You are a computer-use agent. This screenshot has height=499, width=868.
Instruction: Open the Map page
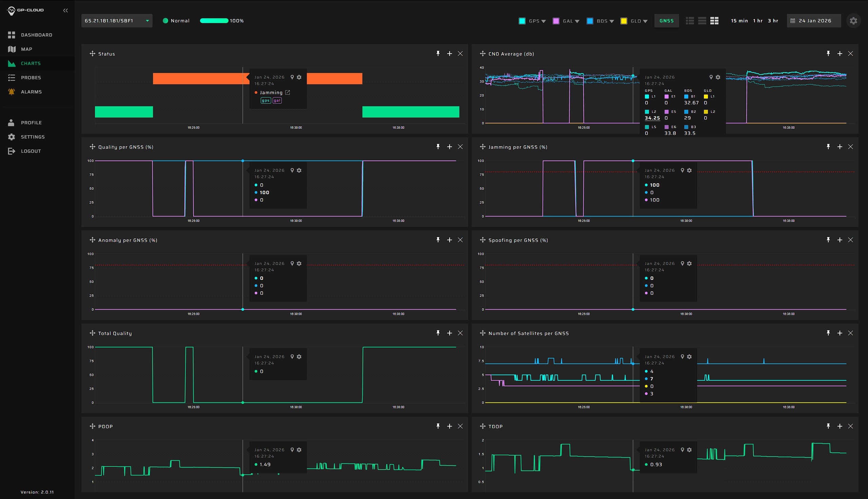[37, 49]
